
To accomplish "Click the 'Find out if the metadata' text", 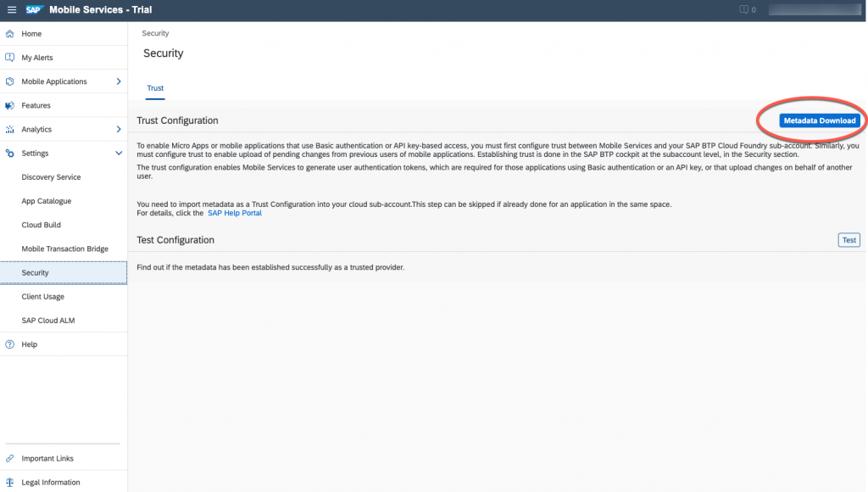I will tap(270, 267).
